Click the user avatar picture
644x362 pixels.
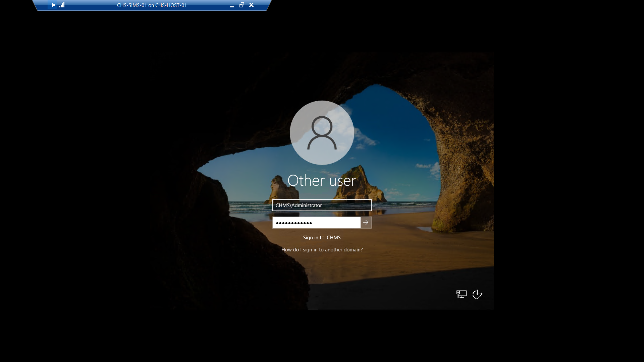tap(322, 133)
